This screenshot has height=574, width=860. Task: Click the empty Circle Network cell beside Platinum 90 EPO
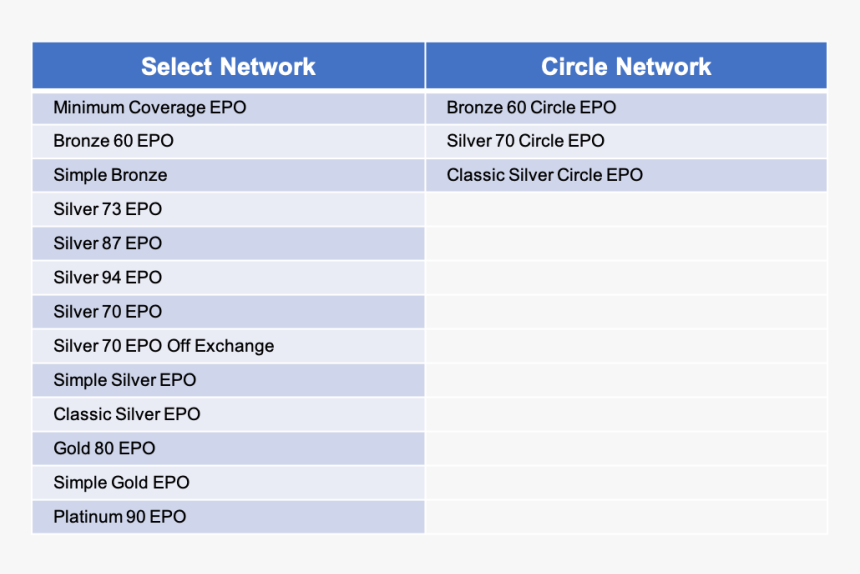click(x=626, y=516)
